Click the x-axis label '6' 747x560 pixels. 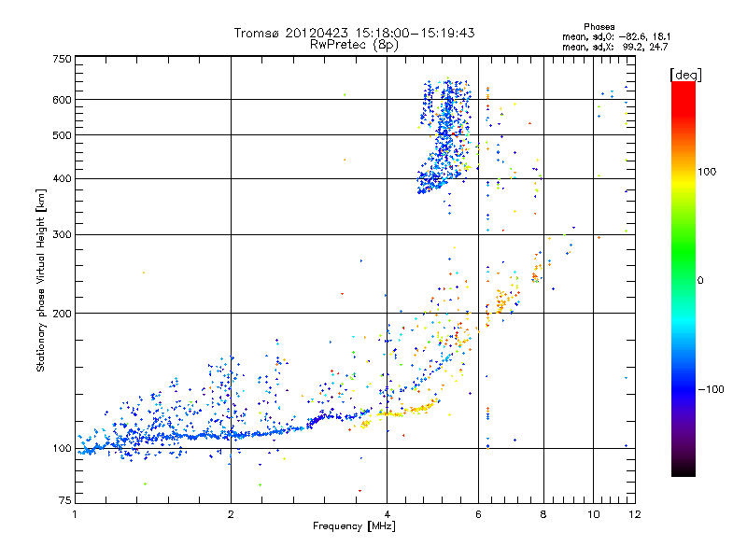(x=478, y=514)
